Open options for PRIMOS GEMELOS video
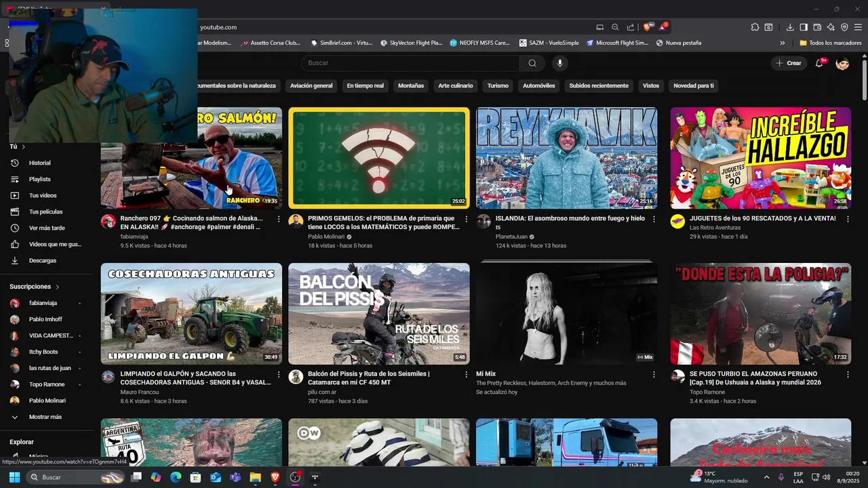 pyautogui.click(x=466, y=219)
